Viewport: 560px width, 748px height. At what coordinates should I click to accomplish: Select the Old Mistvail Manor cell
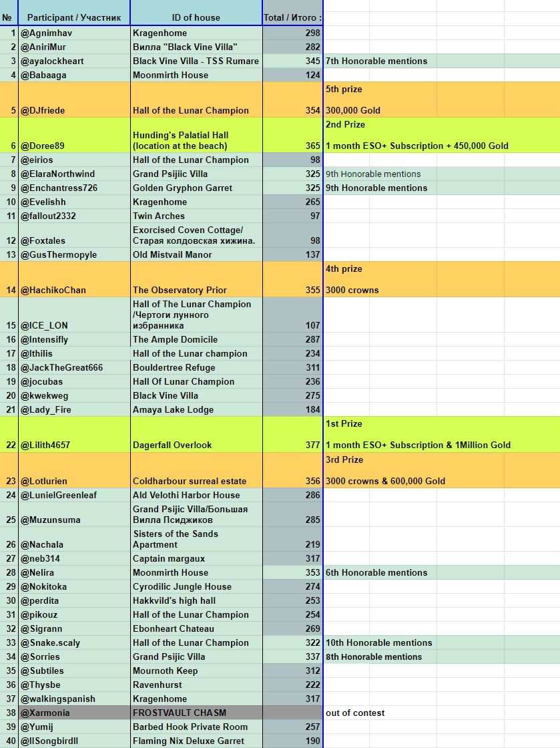pyautogui.click(x=196, y=254)
